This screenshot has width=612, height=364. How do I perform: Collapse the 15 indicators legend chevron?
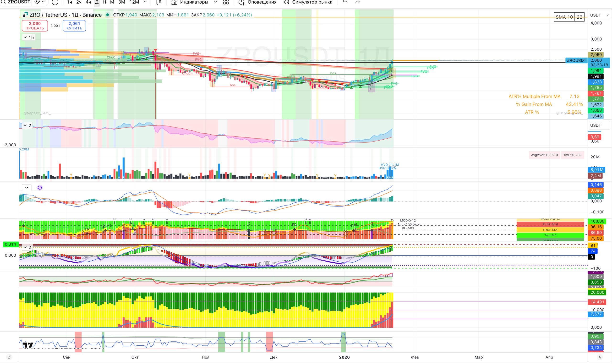[x=25, y=37]
